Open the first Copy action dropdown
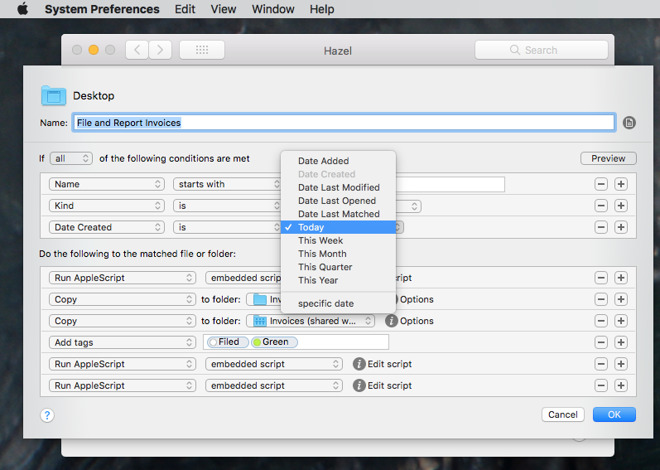660x470 pixels. coord(122,299)
